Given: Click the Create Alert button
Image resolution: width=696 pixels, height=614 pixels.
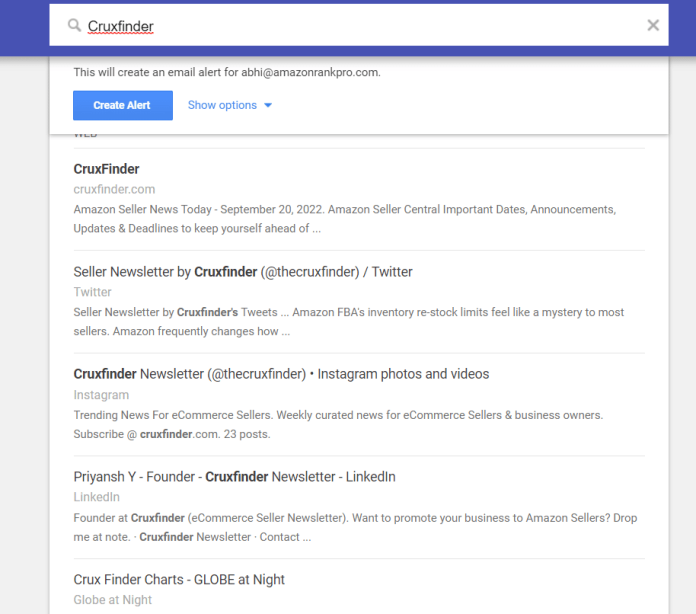Looking at the screenshot, I should (123, 105).
